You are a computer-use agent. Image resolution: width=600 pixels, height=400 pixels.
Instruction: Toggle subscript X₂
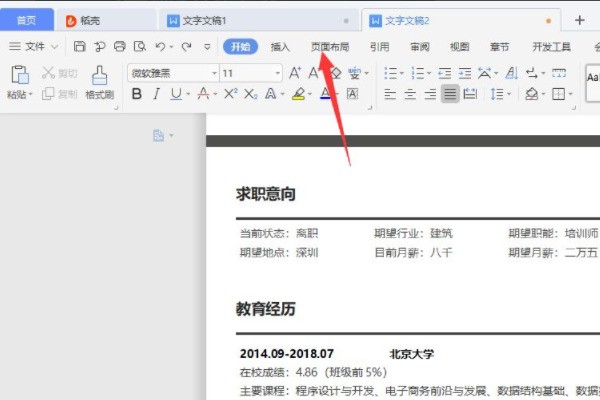(251, 94)
